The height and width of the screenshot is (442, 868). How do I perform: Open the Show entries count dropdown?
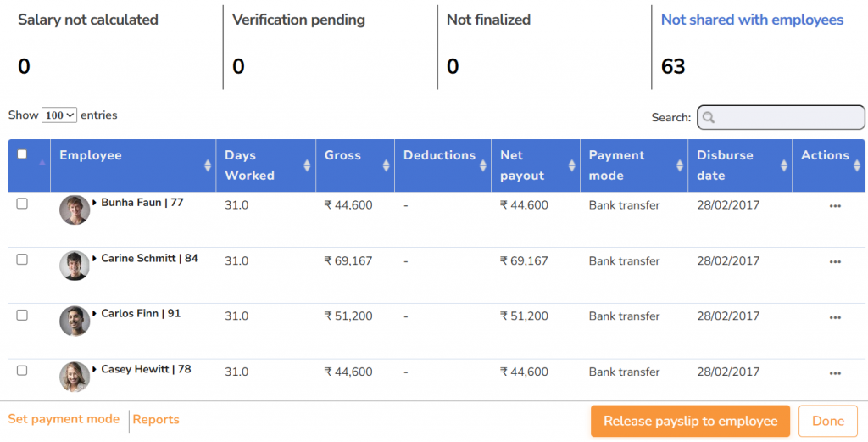(59, 115)
